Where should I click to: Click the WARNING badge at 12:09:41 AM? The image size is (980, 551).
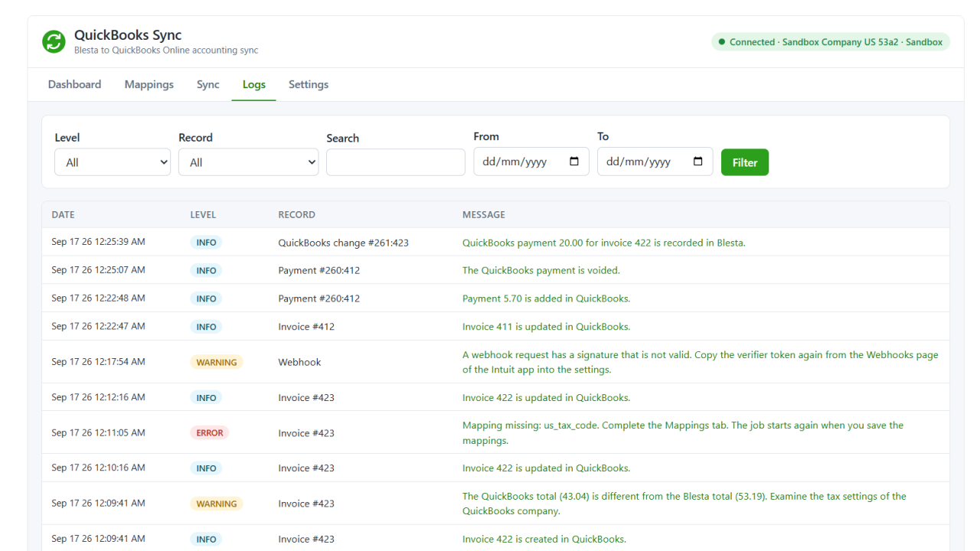click(x=217, y=504)
